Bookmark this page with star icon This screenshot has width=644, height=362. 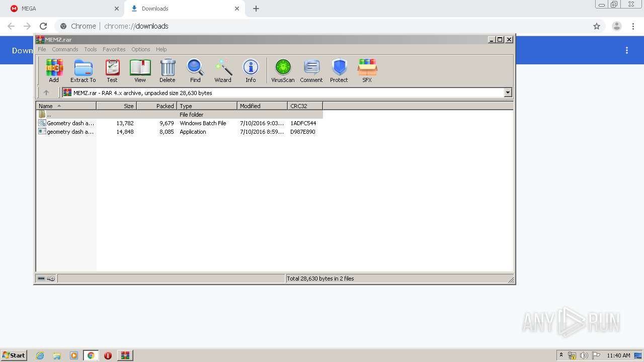tap(597, 26)
